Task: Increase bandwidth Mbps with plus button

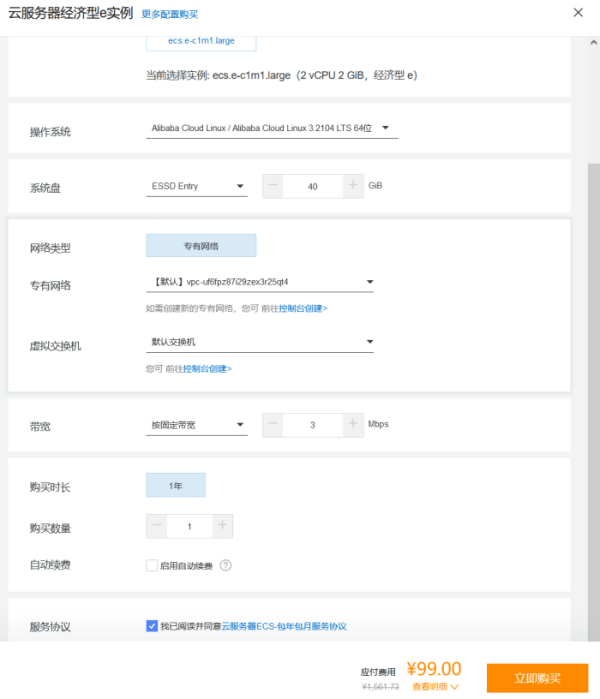Action: [352, 425]
